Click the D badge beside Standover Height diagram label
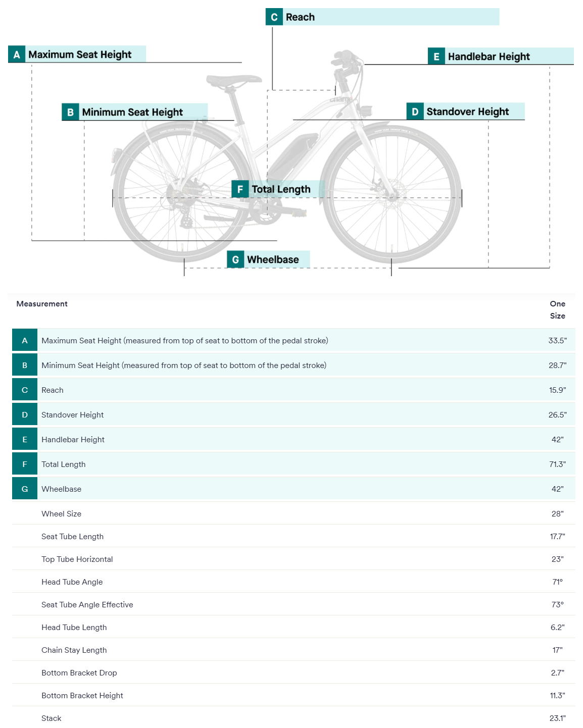 tap(415, 112)
